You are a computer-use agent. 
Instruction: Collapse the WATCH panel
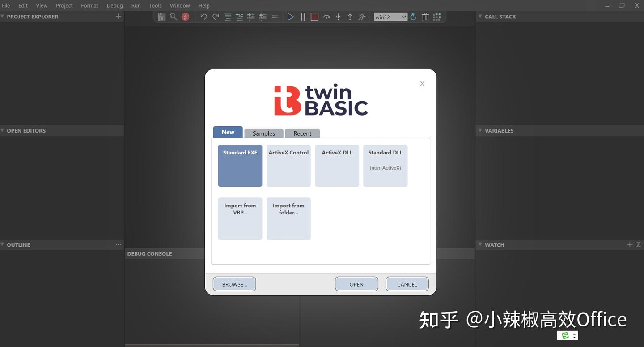(x=479, y=244)
